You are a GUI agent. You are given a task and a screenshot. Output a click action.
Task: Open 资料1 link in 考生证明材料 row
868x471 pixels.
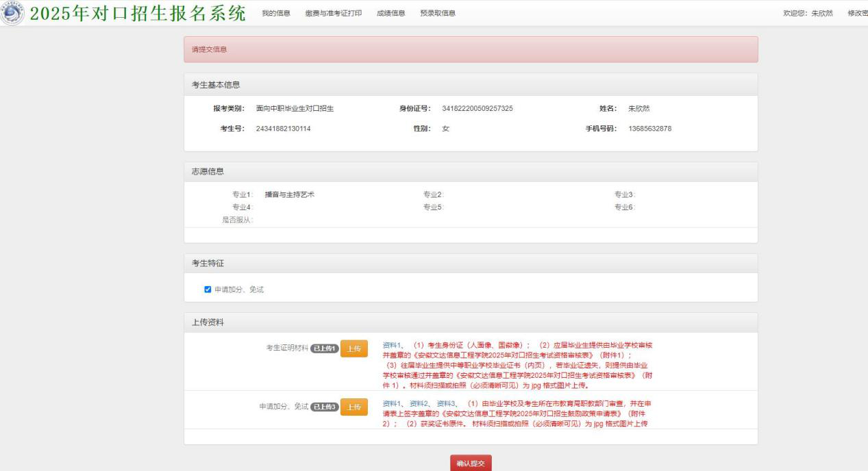(x=393, y=345)
